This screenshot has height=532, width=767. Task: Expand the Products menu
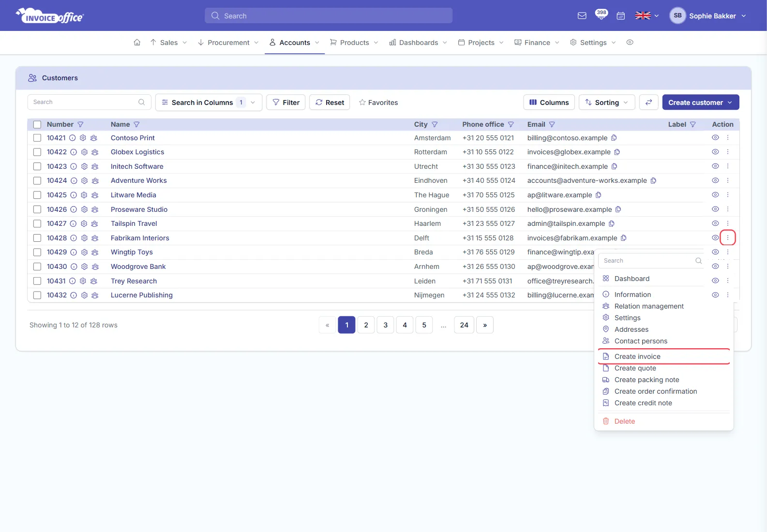(354, 43)
